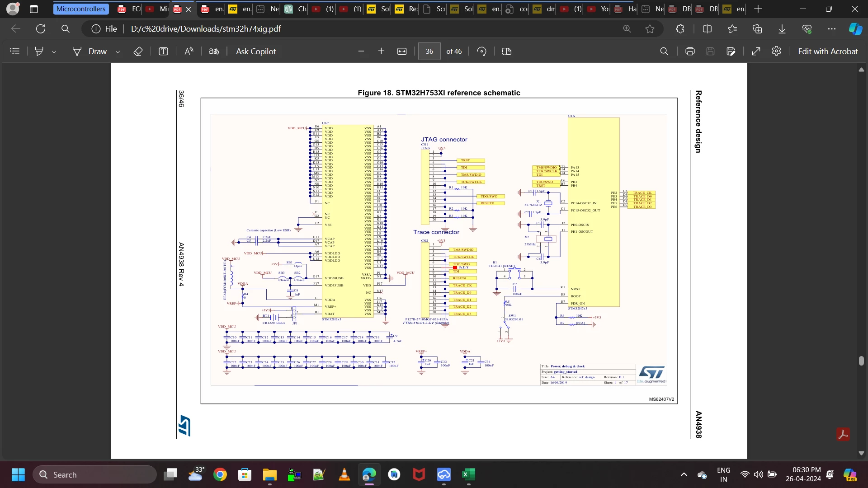This screenshot has width=868, height=488.
Task: Toggle page view layout
Action: pyautogui.click(x=507, y=52)
